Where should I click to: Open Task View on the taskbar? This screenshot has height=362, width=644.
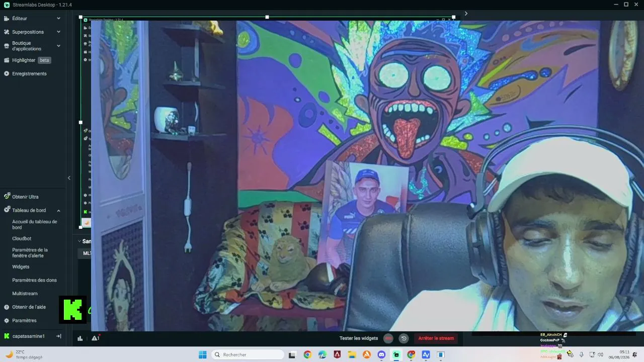(x=292, y=354)
